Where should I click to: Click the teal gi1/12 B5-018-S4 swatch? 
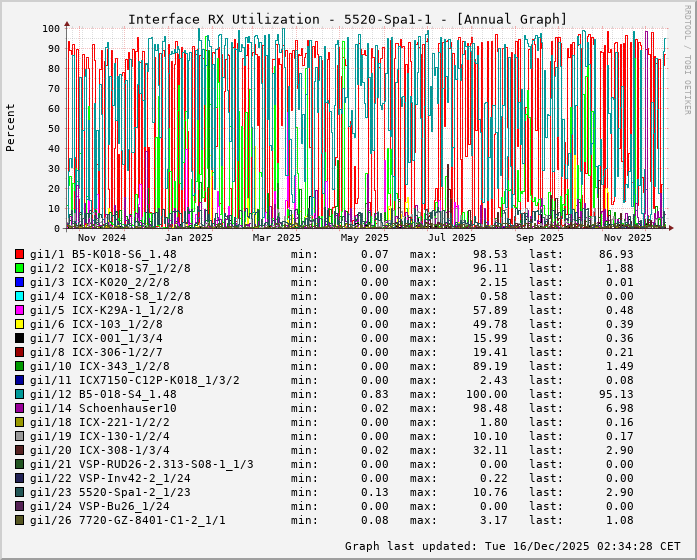pos(19,394)
